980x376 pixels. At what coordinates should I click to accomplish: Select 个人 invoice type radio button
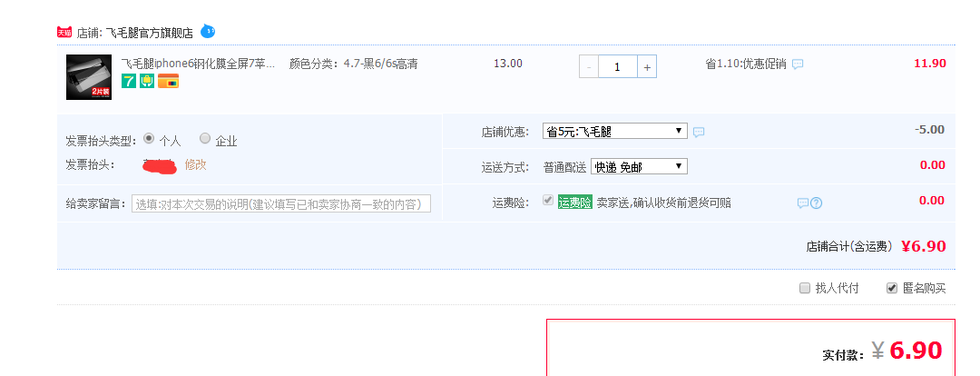point(149,138)
